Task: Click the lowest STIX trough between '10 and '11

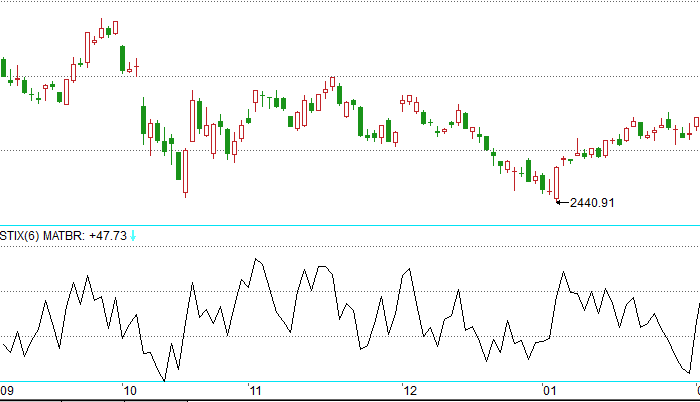Action: (x=164, y=381)
